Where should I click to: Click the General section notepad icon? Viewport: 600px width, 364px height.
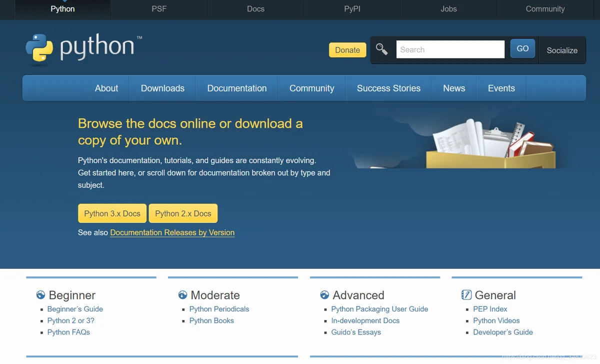coord(466,295)
